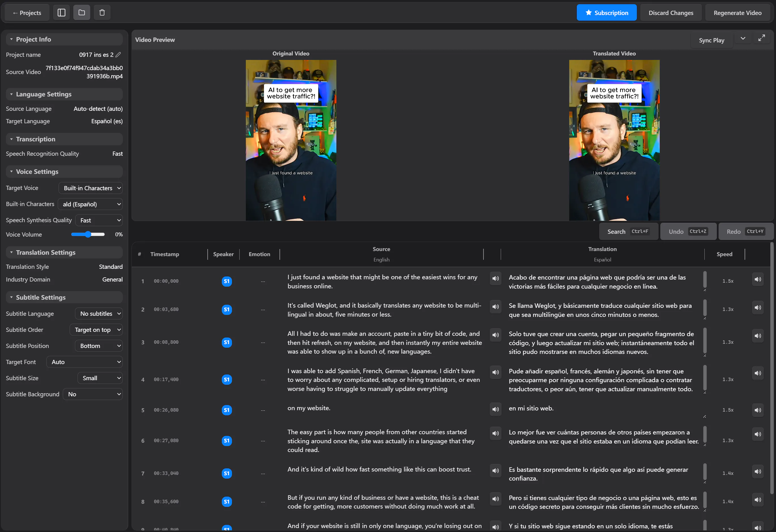
Task: Open the Target Voice dropdown
Action: 91,188
